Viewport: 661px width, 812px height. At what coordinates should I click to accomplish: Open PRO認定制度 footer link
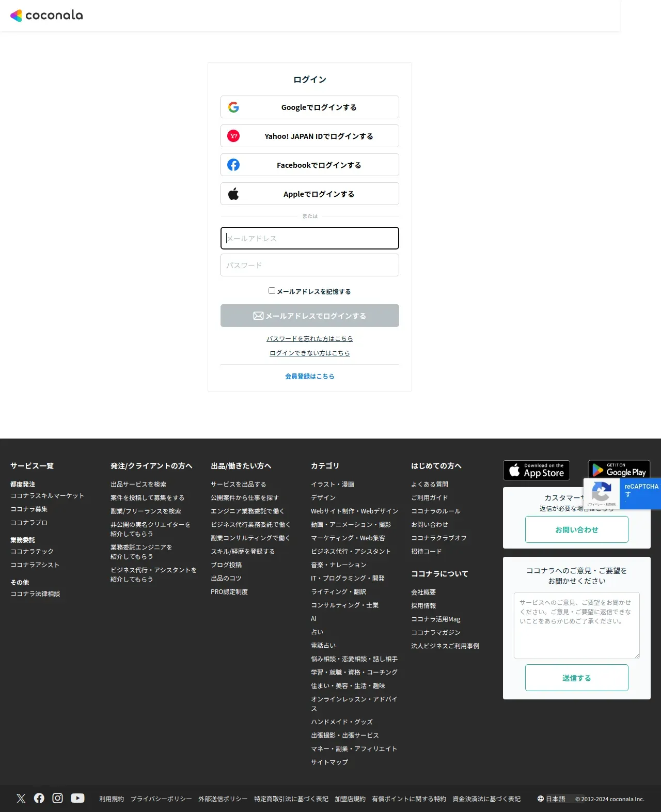click(x=229, y=592)
